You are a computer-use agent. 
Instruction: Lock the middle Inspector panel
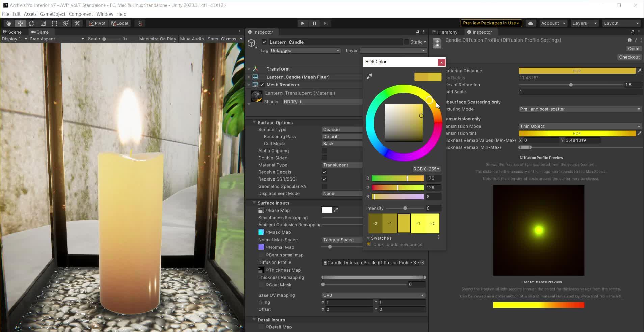point(418,32)
